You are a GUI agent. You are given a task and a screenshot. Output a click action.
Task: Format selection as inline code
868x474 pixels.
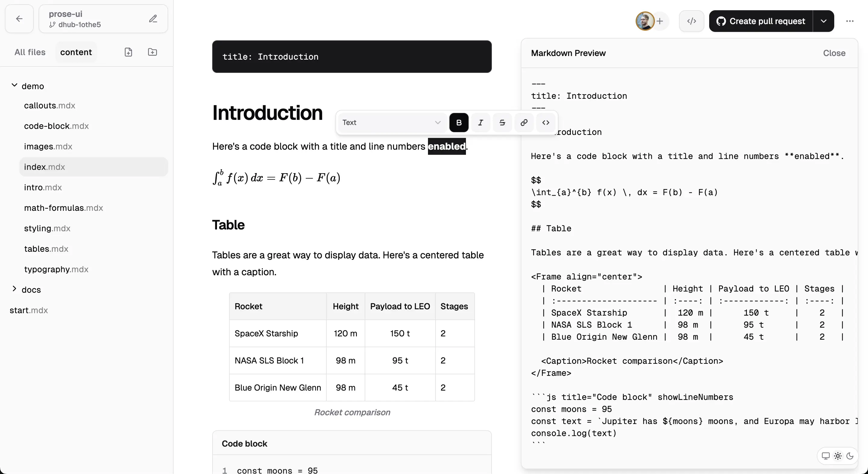[545, 122]
